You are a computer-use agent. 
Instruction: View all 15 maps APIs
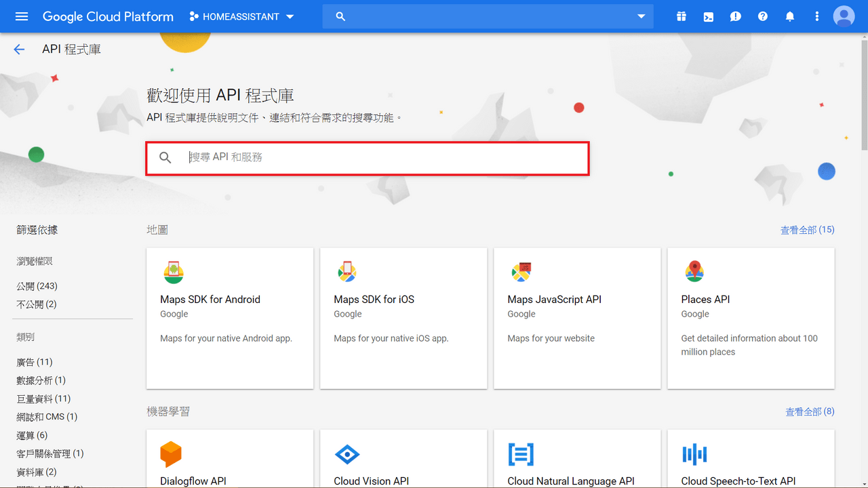(x=807, y=230)
